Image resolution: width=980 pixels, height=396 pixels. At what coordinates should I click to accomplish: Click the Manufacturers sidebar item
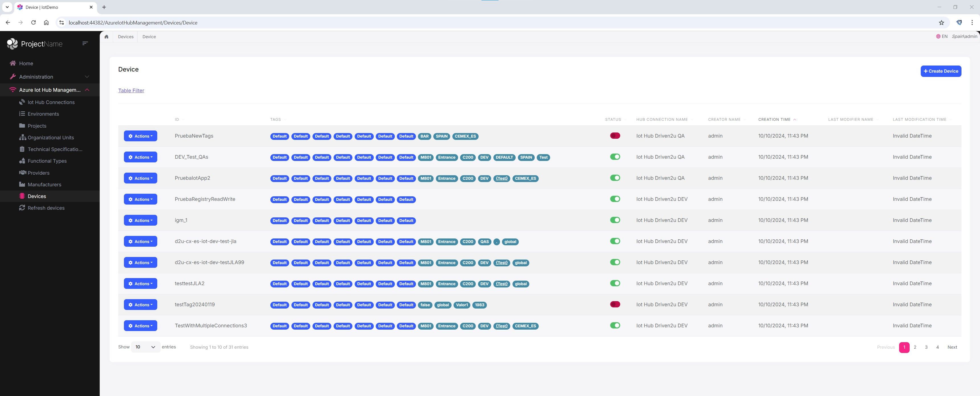click(x=44, y=185)
